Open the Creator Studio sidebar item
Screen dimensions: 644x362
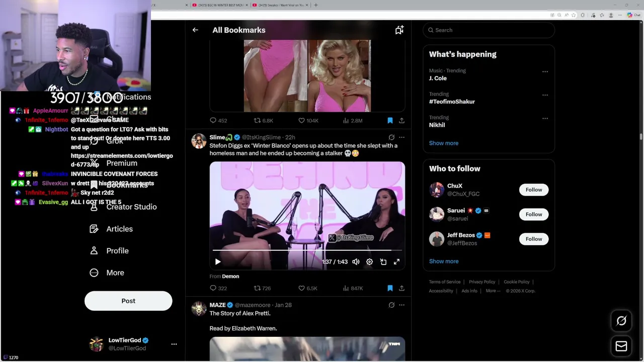tap(123, 207)
